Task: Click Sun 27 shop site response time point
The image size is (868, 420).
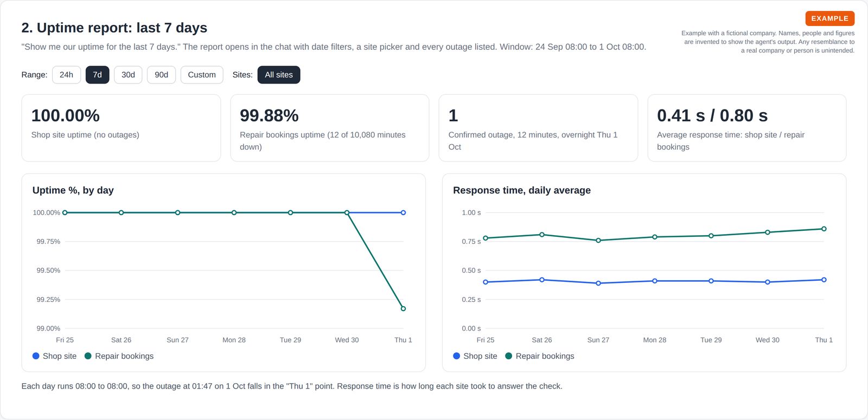Action: pyautogui.click(x=598, y=283)
